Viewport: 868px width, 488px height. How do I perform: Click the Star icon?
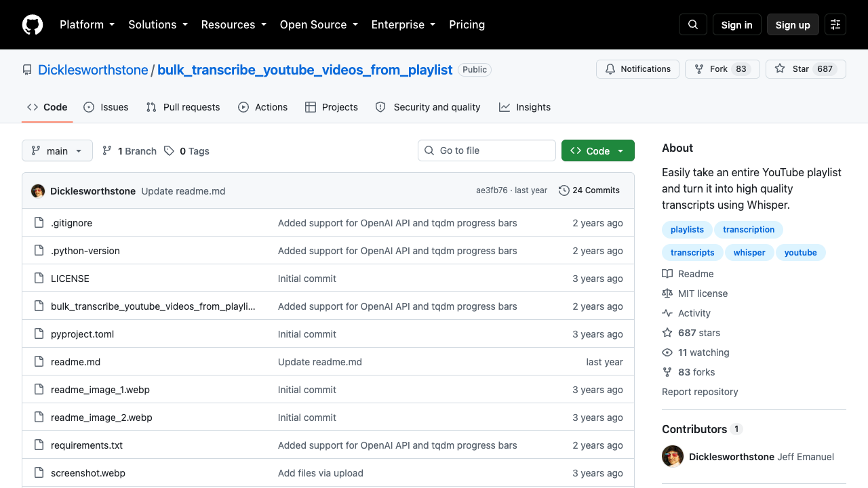click(780, 69)
